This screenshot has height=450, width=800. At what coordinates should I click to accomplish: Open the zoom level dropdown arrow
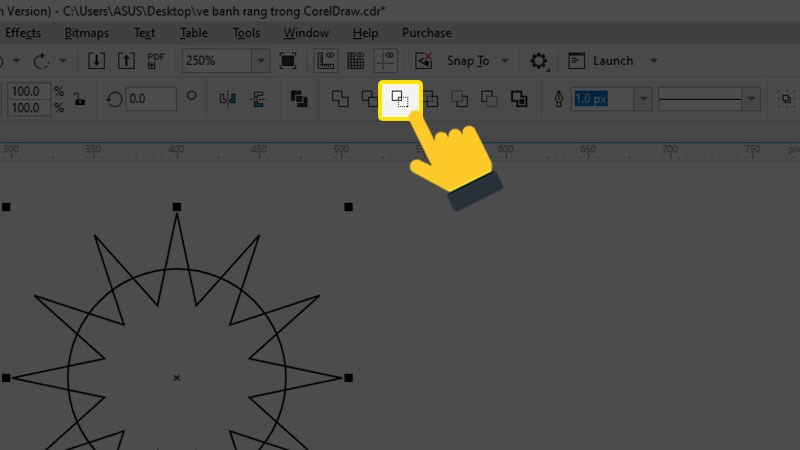261,61
